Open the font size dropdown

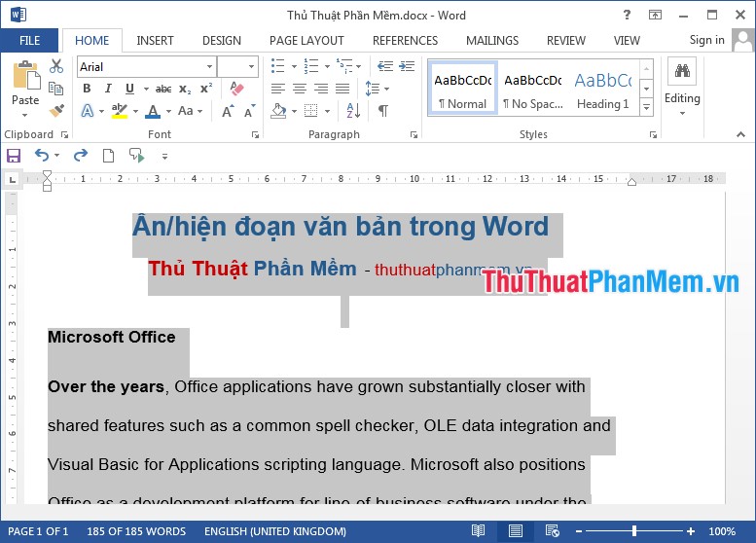(251, 66)
